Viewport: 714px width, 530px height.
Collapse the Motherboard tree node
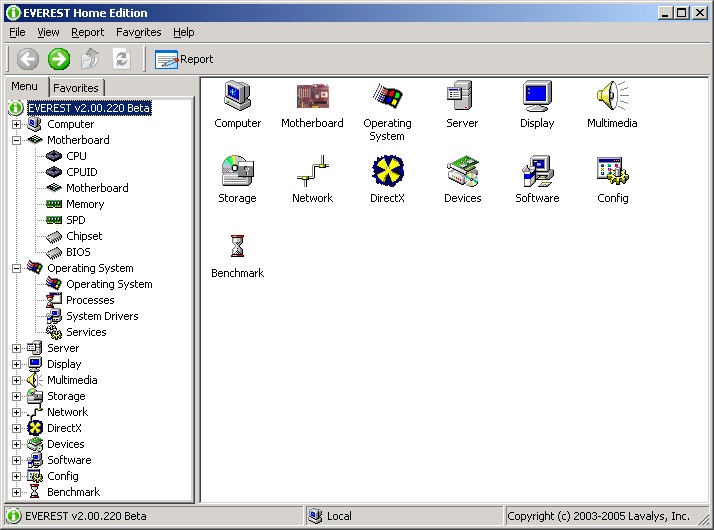click(16, 140)
